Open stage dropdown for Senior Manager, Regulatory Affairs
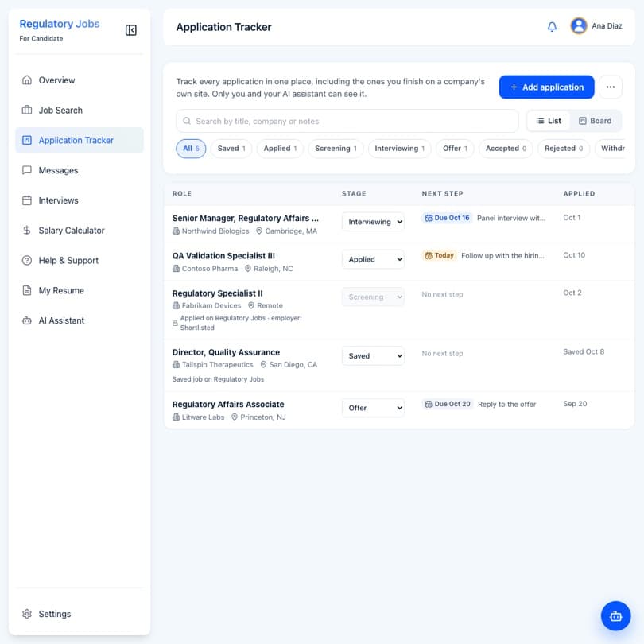This screenshot has height=644, width=644. tap(373, 222)
